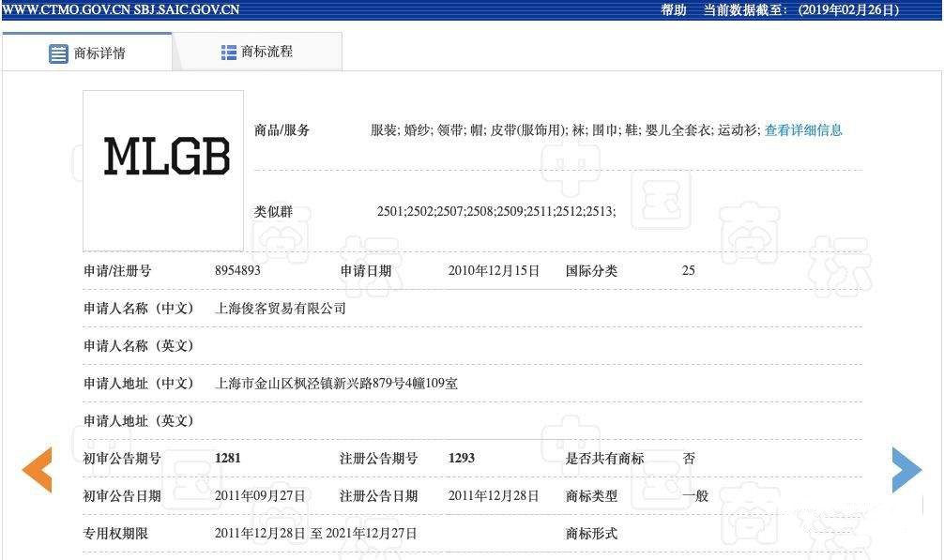Click the bulleted list icon on 商标流程 tab
The image size is (944, 560).
point(228,52)
